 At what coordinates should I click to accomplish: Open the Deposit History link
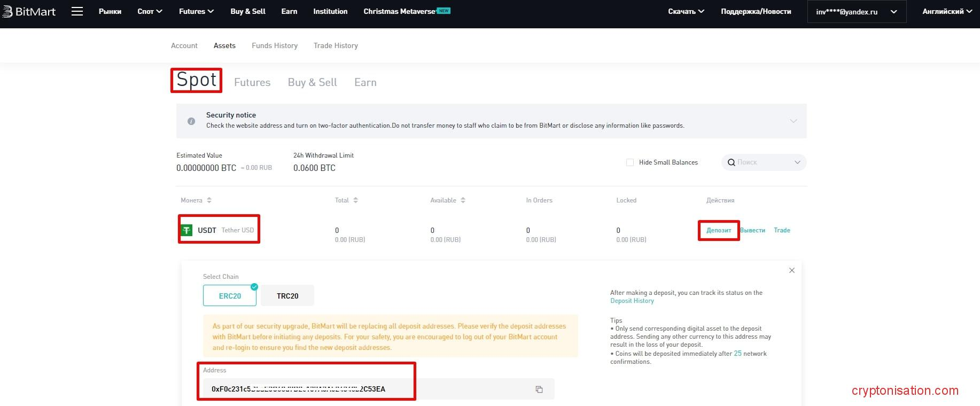[x=632, y=301]
